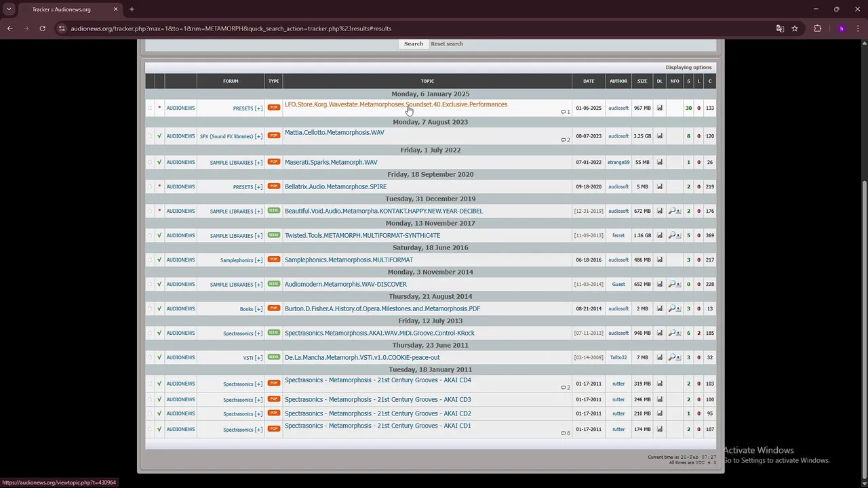Screen dimensions: 868x488
Task: Sort by the AUTHOR column header
Action: click(x=618, y=81)
